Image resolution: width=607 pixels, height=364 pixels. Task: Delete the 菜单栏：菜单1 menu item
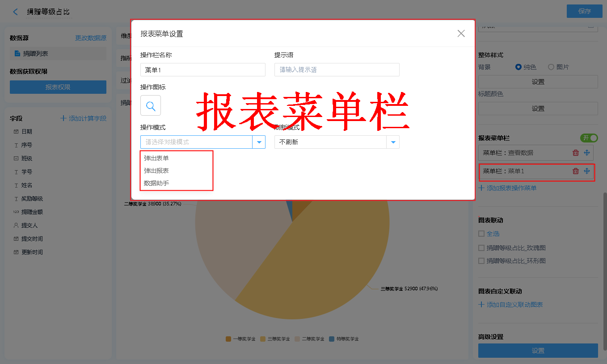coord(576,171)
